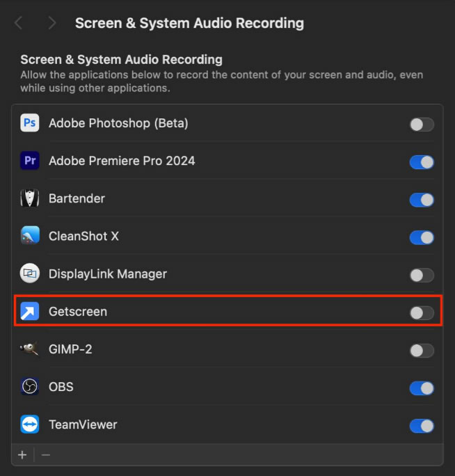Add an application with the plus button
This screenshot has width=455, height=476.
point(22,455)
